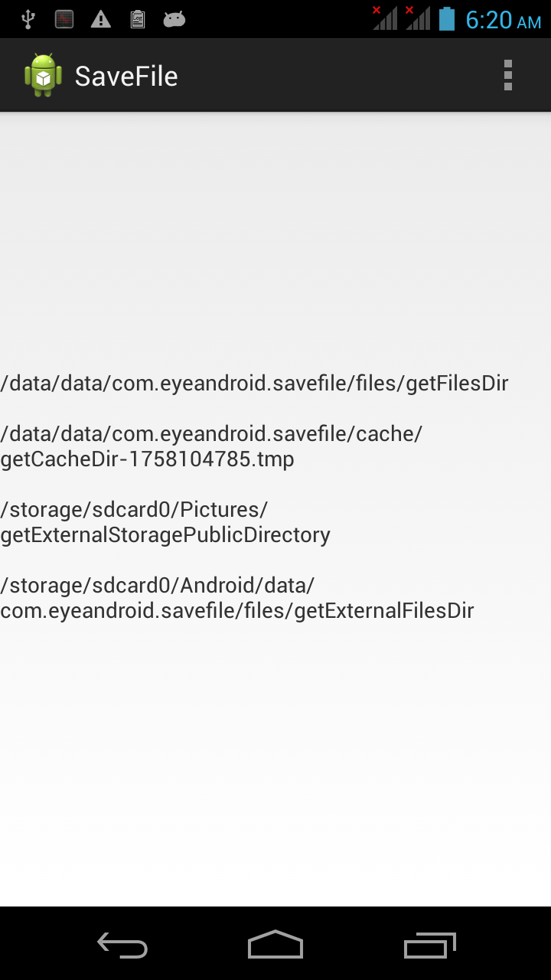
Task: Tap the monitor notification icon in status bar
Action: pos(64,19)
